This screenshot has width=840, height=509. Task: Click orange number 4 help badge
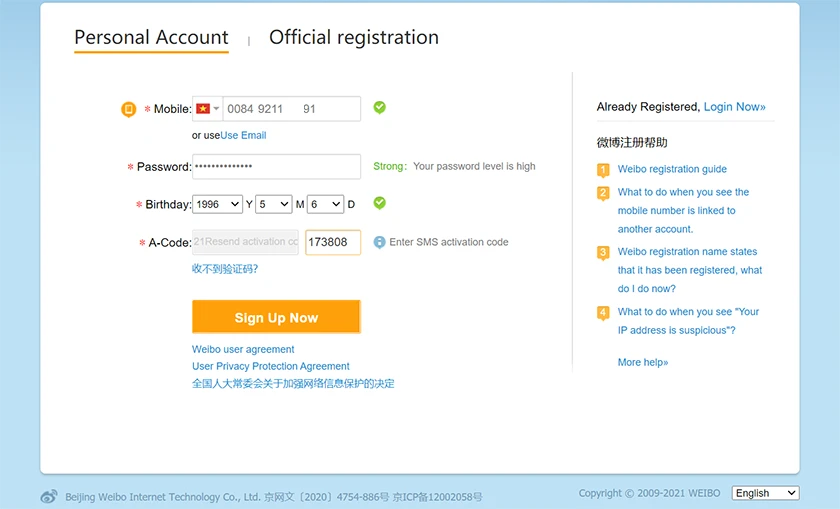pyautogui.click(x=603, y=313)
